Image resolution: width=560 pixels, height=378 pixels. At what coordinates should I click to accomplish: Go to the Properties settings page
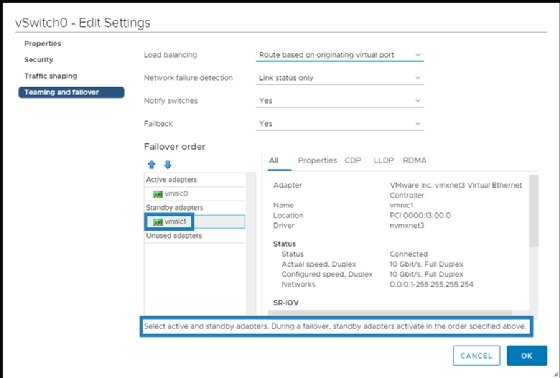pyautogui.click(x=42, y=44)
